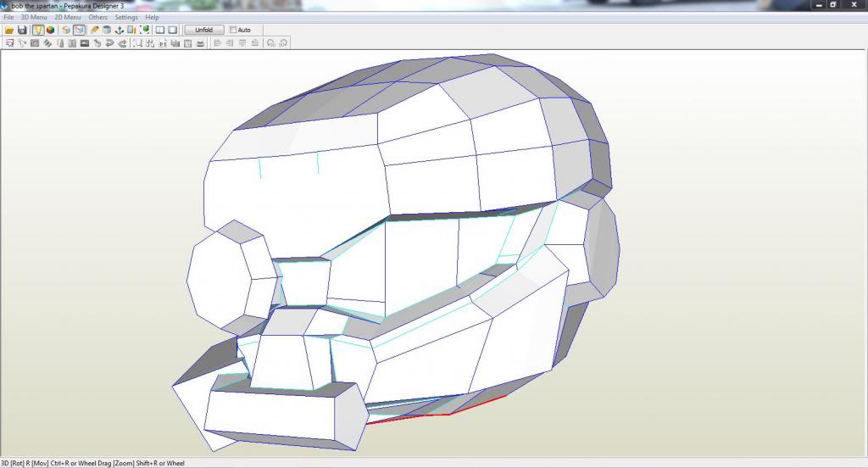868x468 pixels.
Task: Open a file with the folder icon
Action: tap(9, 30)
